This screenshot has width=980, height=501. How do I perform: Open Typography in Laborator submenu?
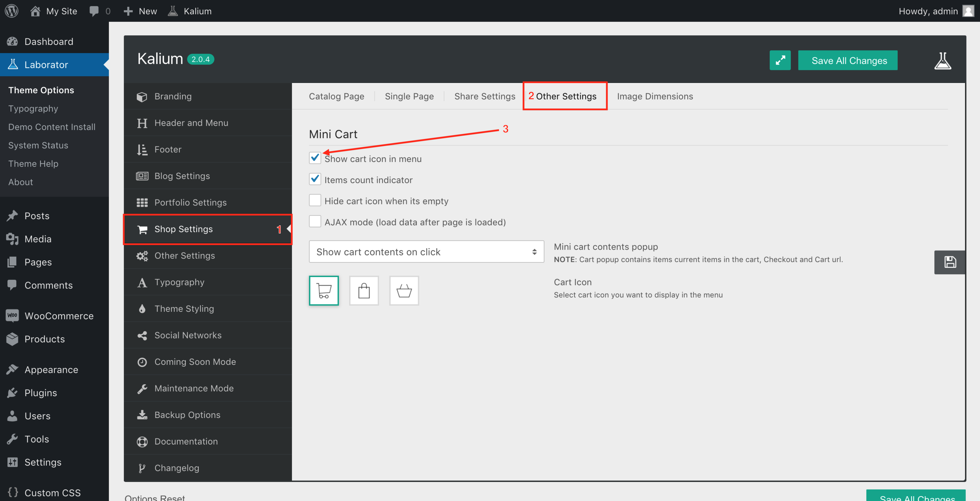click(33, 108)
